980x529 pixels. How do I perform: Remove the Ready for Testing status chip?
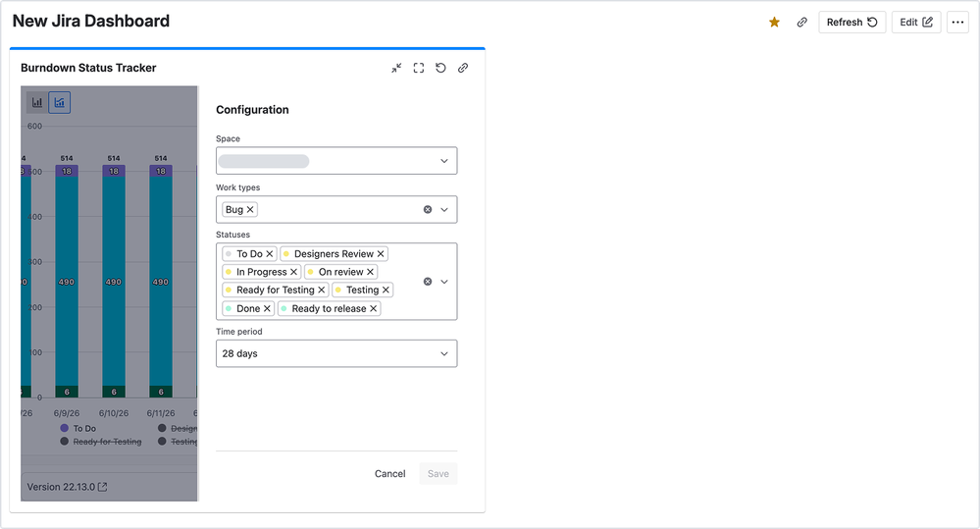(x=321, y=291)
